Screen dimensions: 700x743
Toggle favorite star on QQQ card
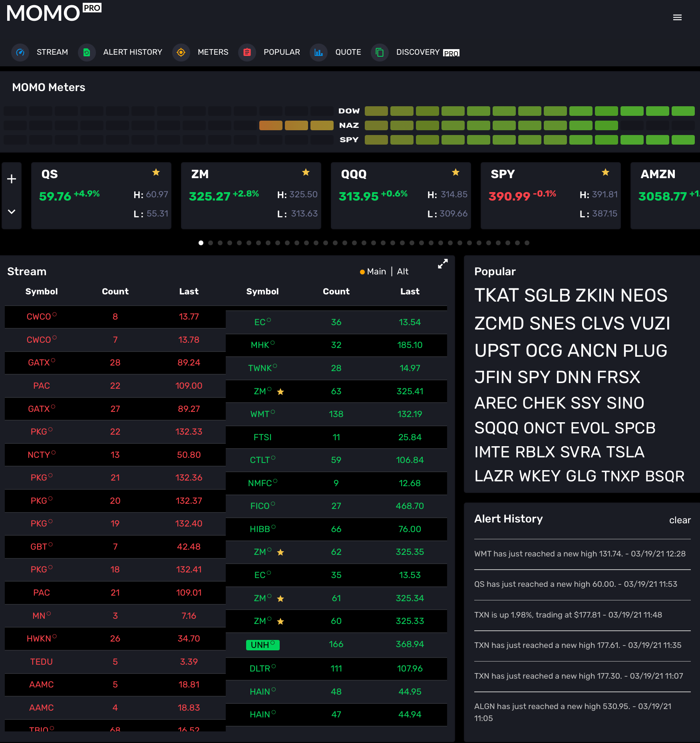pos(455,172)
